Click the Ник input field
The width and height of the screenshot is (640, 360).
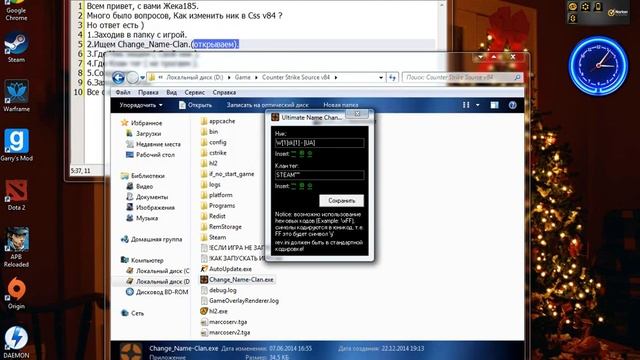[320, 142]
